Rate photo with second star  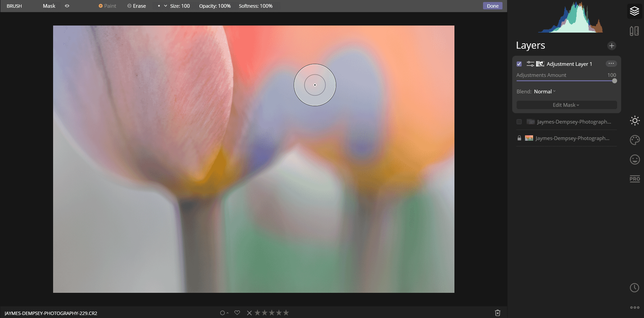(x=265, y=313)
